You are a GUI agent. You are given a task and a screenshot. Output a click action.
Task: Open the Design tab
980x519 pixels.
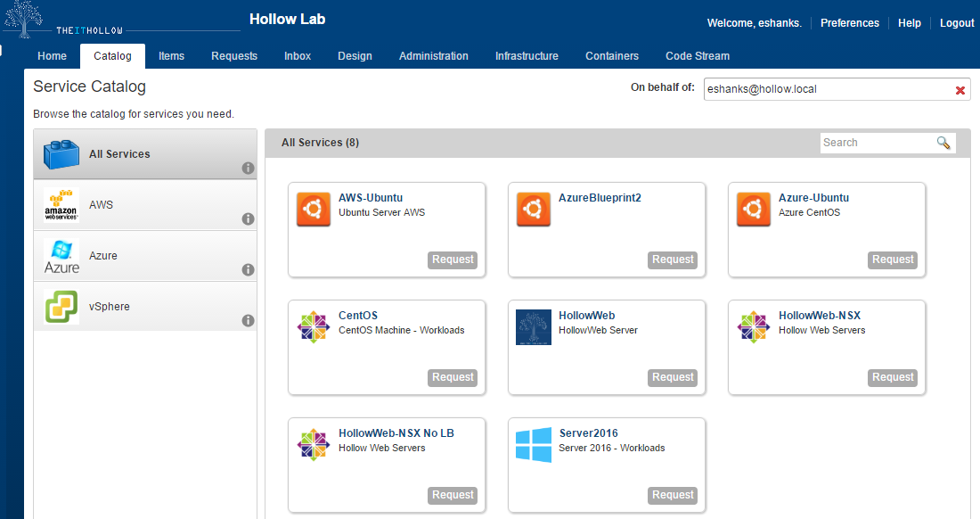pyautogui.click(x=355, y=56)
